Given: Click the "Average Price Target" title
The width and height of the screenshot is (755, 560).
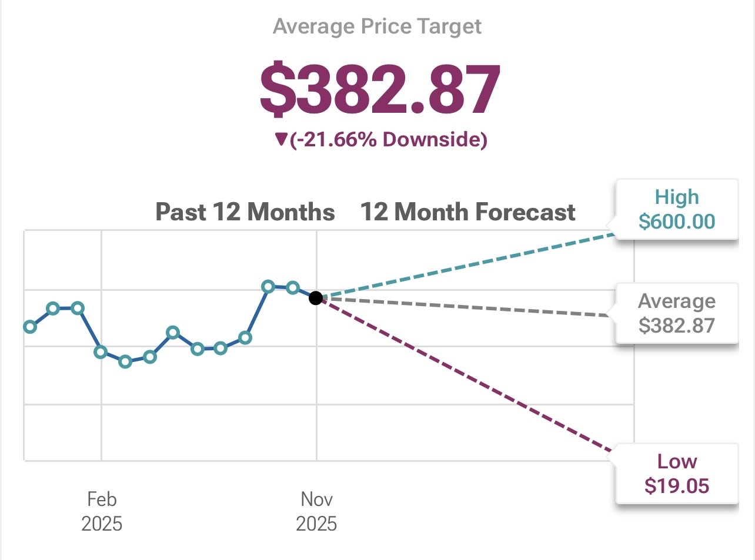Looking at the screenshot, I should click(377, 26).
